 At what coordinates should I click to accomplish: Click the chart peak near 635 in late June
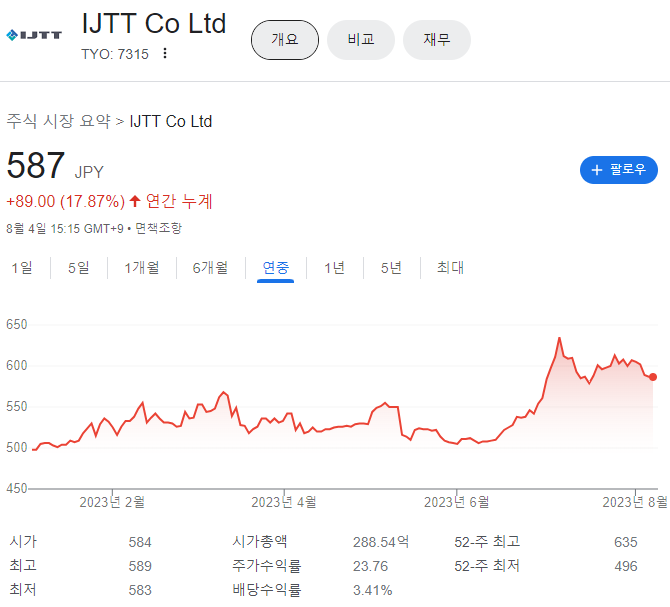pos(559,338)
